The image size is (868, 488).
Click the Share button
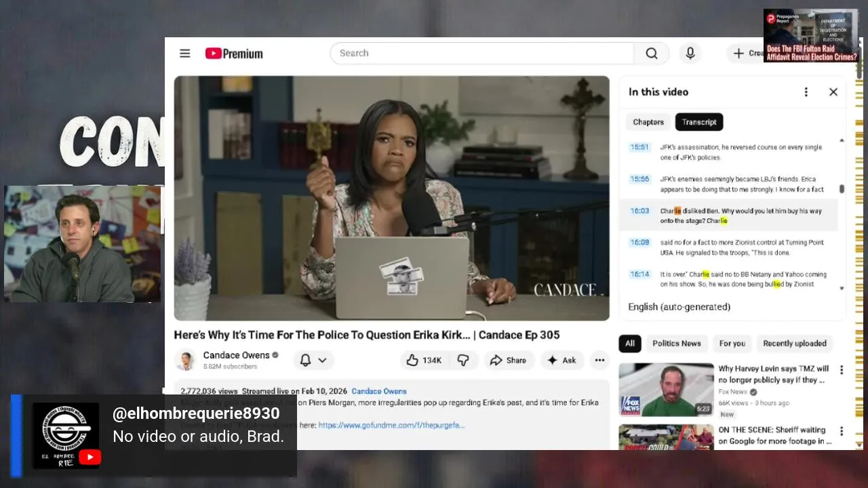(509, 361)
